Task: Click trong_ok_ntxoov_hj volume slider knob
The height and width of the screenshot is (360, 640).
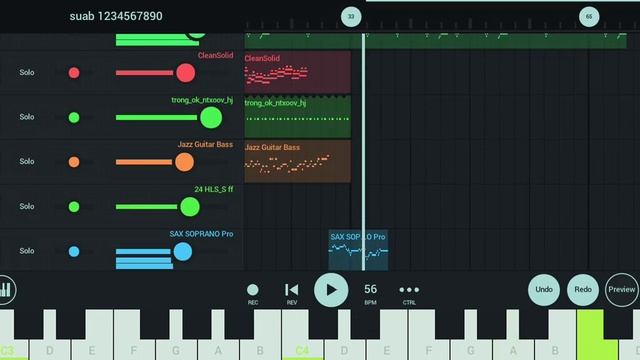Action: pos(211,118)
